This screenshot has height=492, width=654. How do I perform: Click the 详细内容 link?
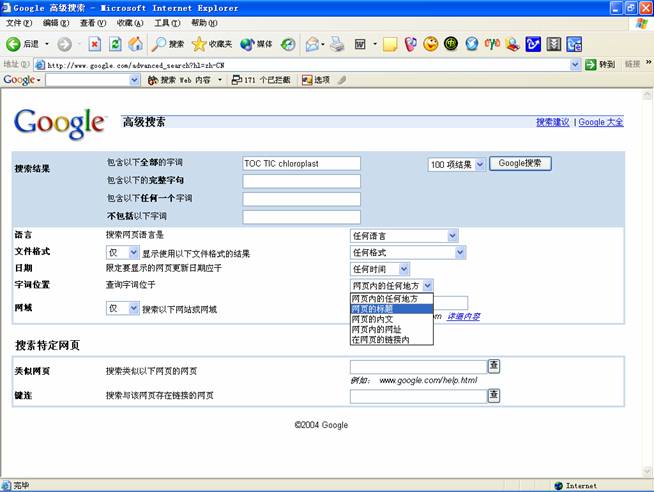coord(463,316)
